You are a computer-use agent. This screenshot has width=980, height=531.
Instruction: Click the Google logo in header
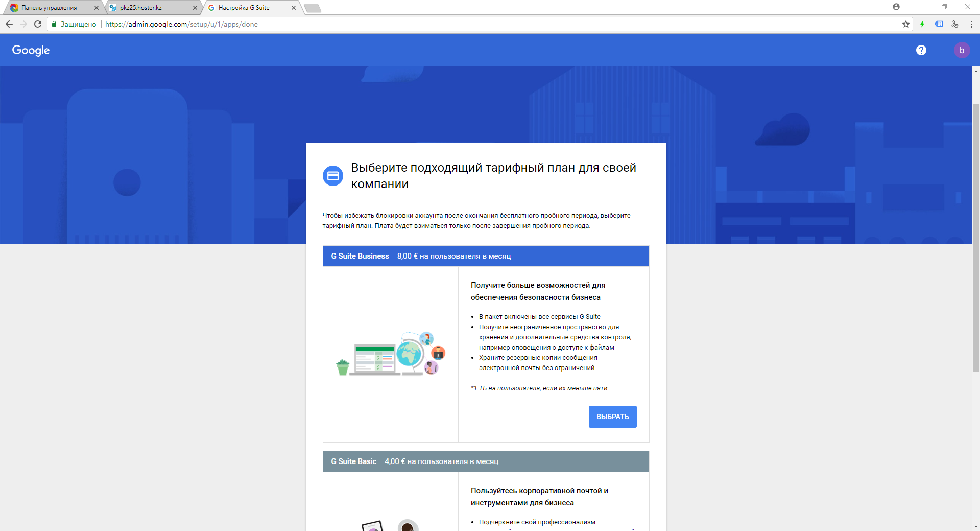(31, 50)
